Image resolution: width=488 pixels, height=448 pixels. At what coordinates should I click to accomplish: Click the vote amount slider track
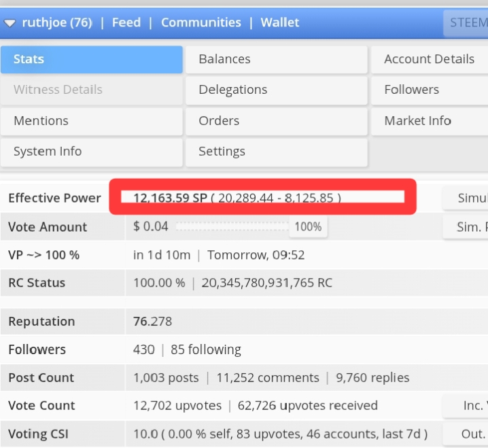point(232,226)
